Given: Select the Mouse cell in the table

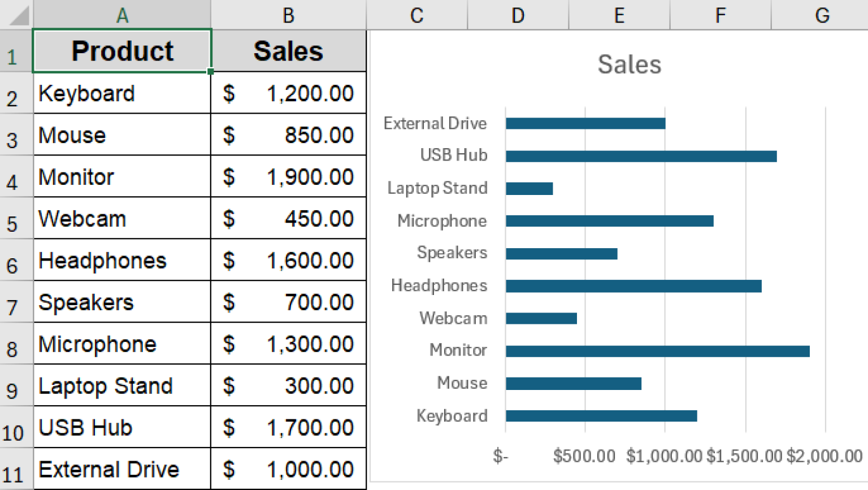Looking at the screenshot, I should pos(122,135).
